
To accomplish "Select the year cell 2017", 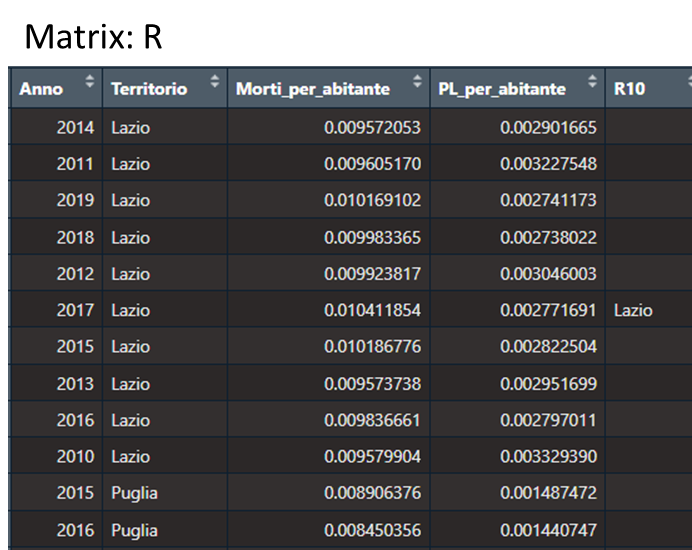I will [x=75, y=310].
